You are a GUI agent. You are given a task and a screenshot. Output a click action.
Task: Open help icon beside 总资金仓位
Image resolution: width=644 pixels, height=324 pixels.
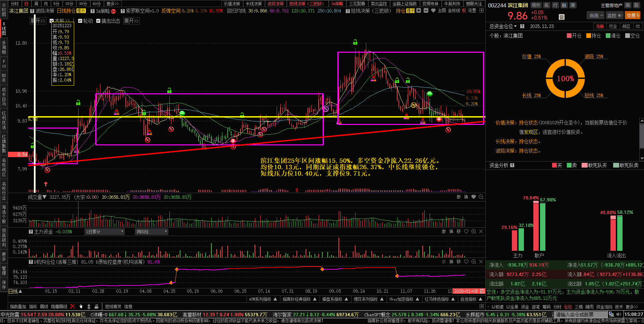(522, 26)
